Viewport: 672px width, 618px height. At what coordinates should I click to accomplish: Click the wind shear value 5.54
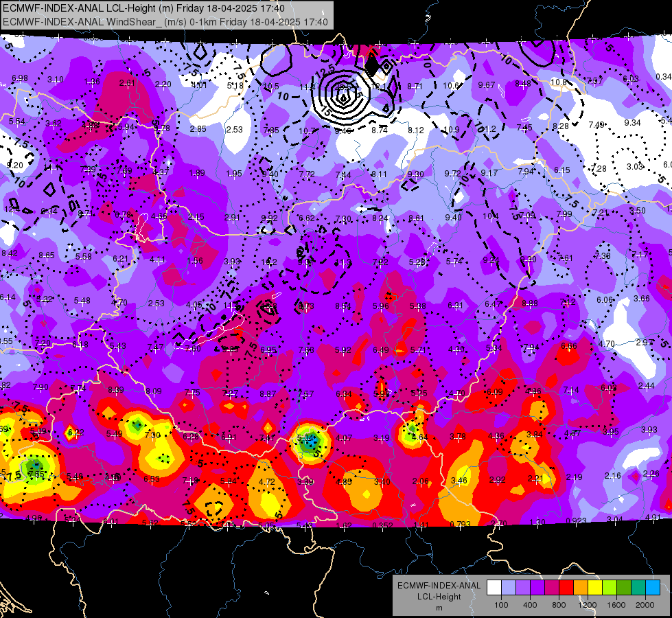coord(16,122)
